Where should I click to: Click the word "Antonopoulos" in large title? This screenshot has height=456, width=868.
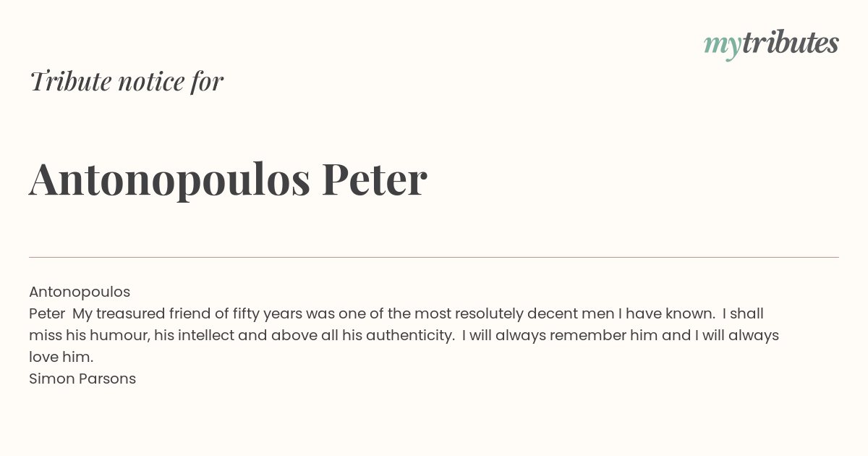tap(169, 180)
